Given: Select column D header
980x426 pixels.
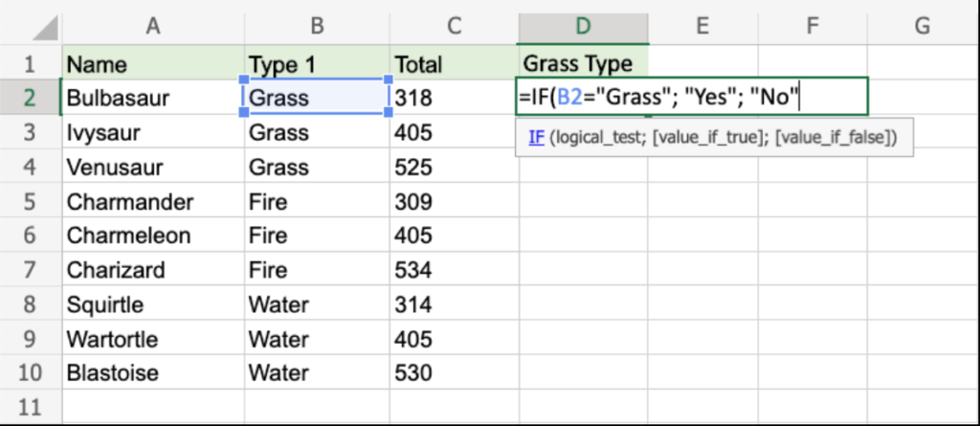Looking at the screenshot, I should 583,27.
